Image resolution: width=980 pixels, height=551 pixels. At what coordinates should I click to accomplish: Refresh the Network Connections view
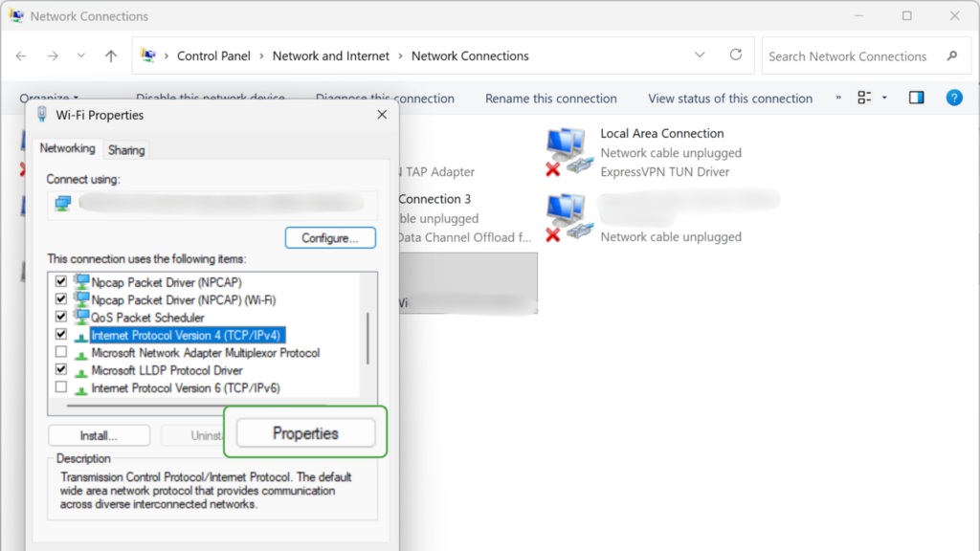[736, 55]
